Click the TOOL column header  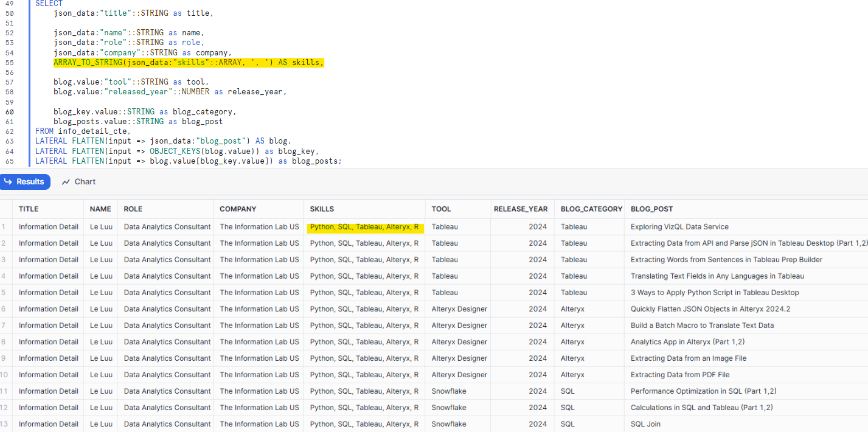pyautogui.click(x=441, y=209)
